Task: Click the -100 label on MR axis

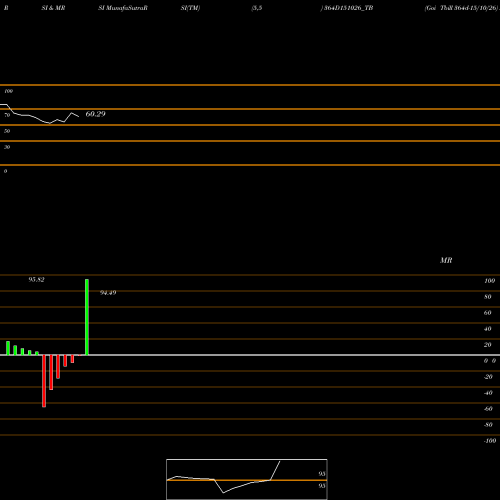Action: tap(490, 441)
